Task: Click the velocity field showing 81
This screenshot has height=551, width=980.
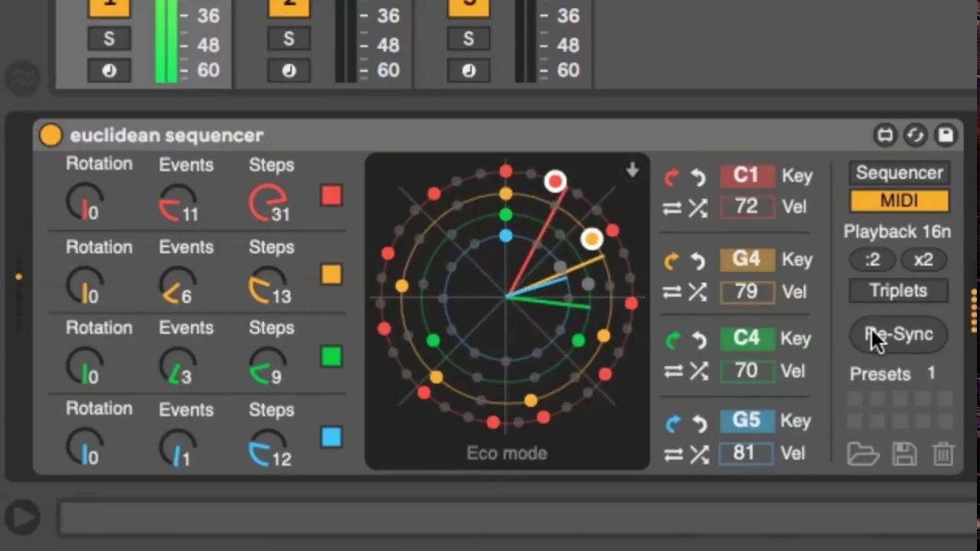Action: point(746,453)
